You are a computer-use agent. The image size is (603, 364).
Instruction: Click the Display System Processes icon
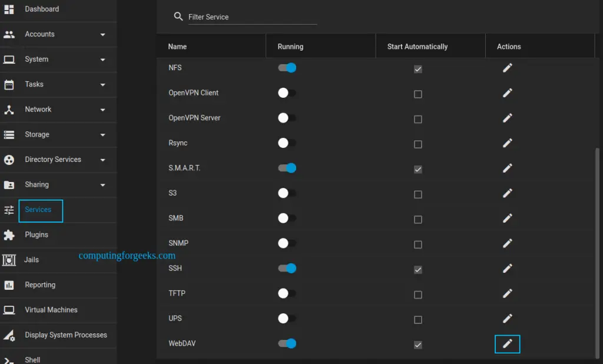pos(9,336)
